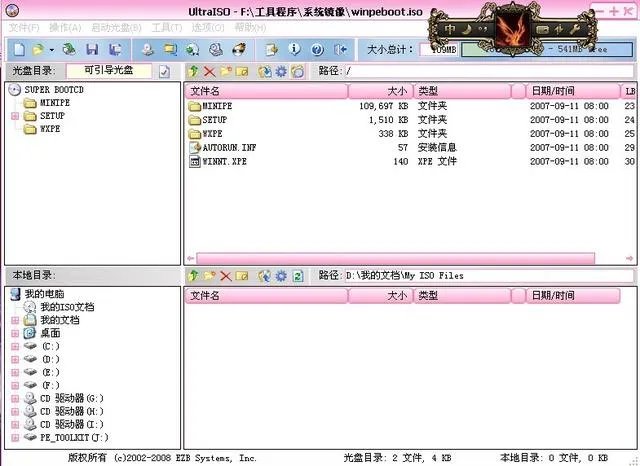
Task: Expand the SETUP folder tree node
Action: pyautogui.click(x=15, y=116)
